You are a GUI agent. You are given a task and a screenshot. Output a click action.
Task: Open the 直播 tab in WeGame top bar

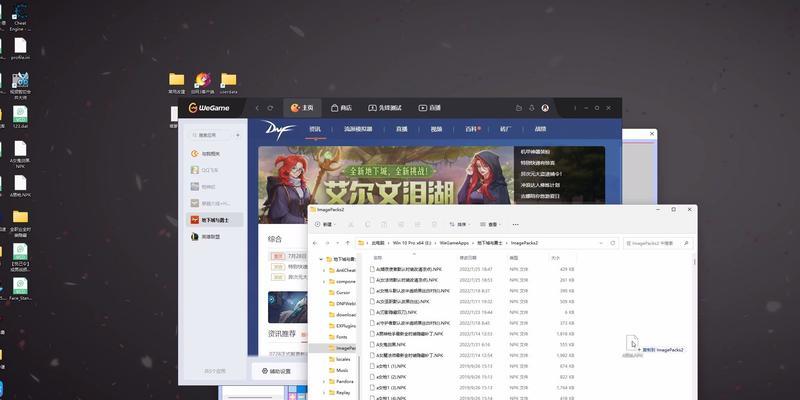(430, 108)
